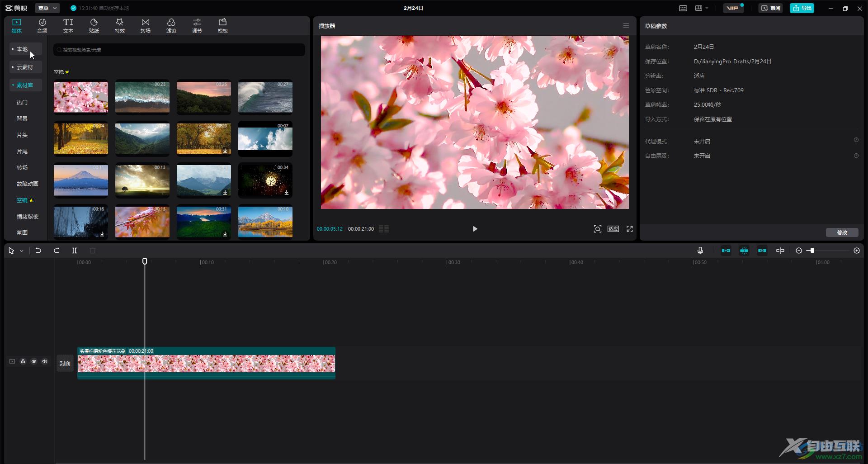The image size is (868, 464).
Task: Select the 转场 category in sidebar
Action: point(22,167)
